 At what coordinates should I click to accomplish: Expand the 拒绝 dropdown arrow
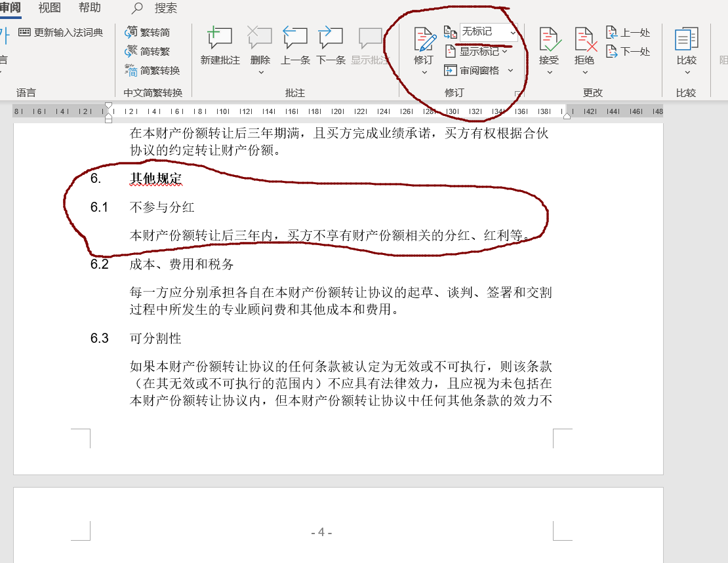point(585,72)
